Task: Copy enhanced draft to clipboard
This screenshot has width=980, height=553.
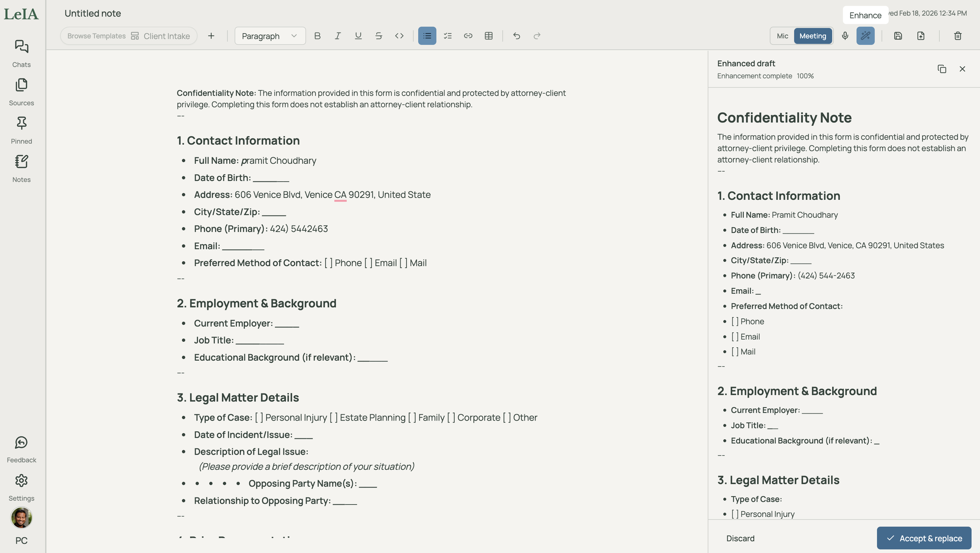Action: tap(942, 69)
